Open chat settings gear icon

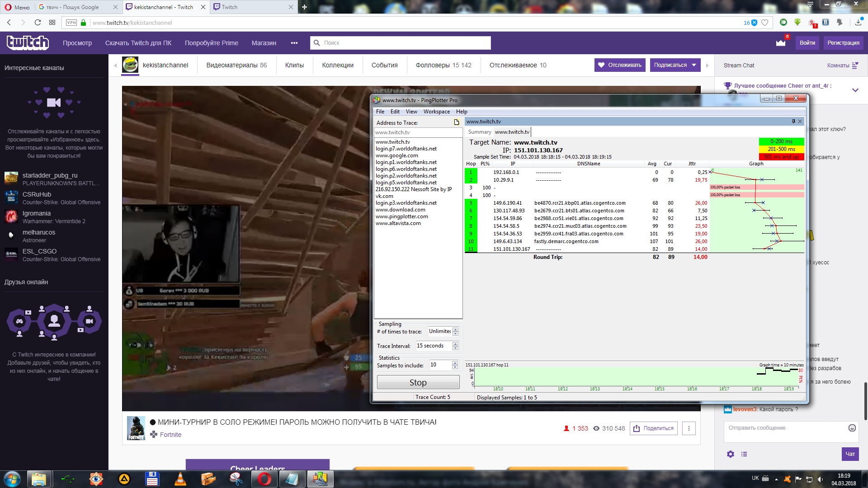pyautogui.click(x=731, y=454)
